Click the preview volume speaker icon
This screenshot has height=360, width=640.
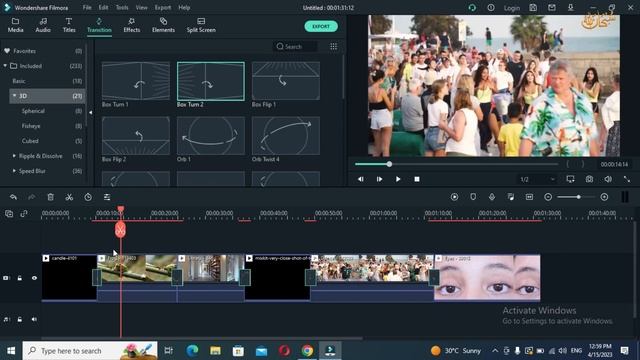[x=608, y=179]
